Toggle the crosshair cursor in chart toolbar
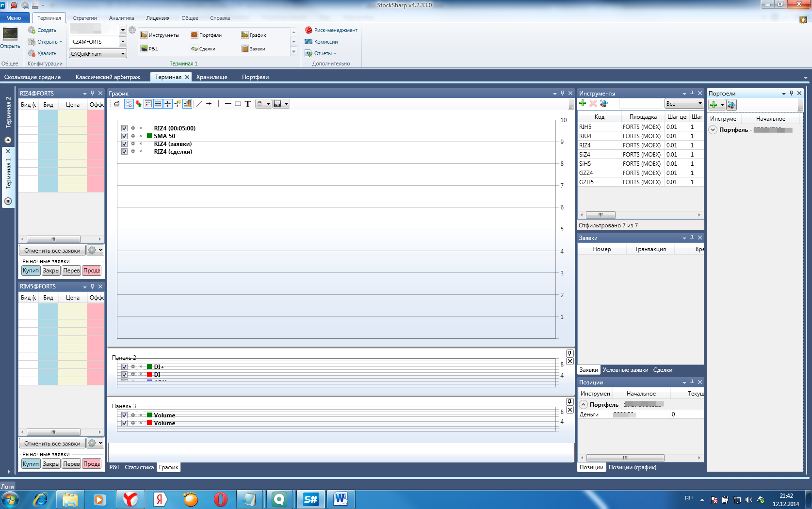 point(167,104)
